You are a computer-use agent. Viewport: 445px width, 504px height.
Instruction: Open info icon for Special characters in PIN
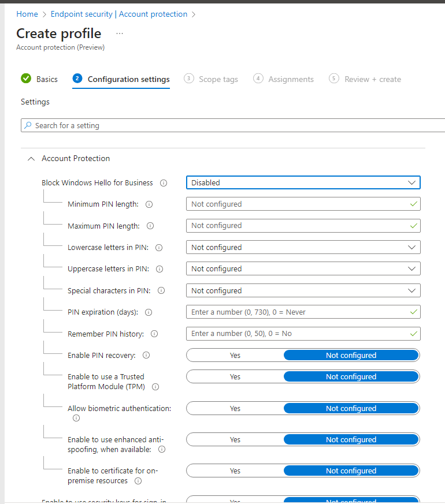[x=161, y=290]
